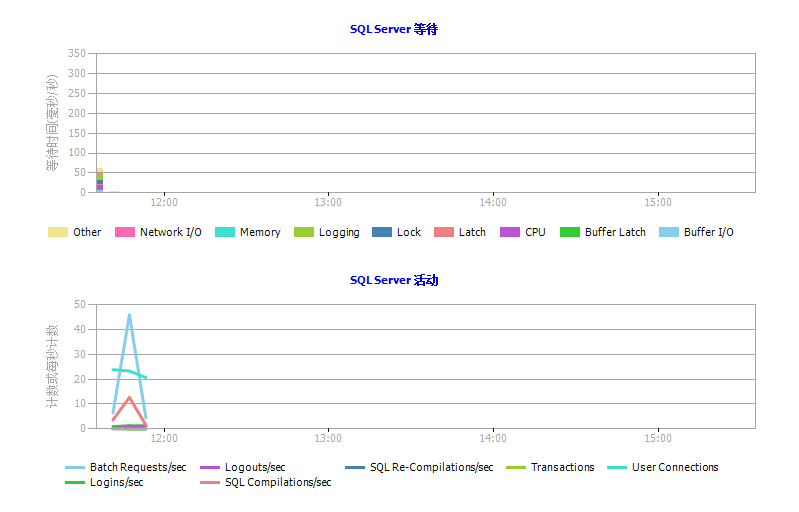799x512 pixels.
Task: Click the Logging legend color swatch
Action: click(304, 232)
